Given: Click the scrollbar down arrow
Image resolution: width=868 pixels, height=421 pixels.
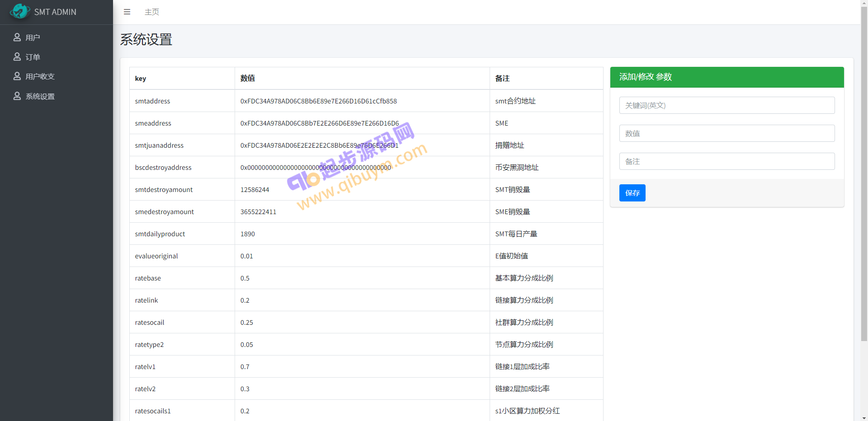Looking at the screenshot, I should pos(864,418).
